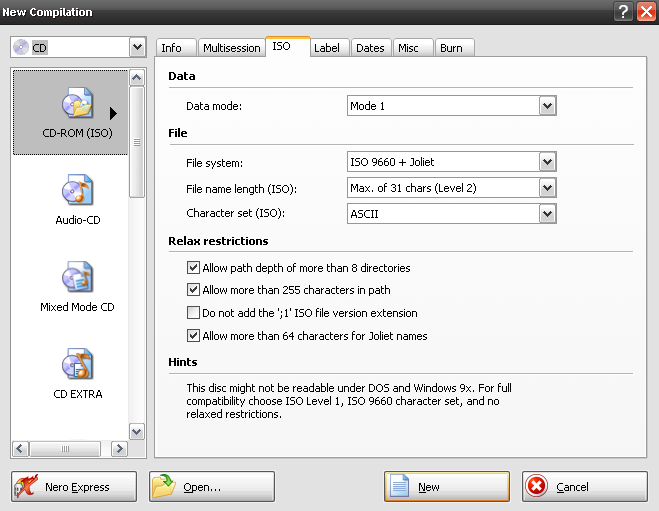Viewport: 659px width, 511px height.
Task: Click the compilation list vertical scrollbar thumb
Action: click(137, 142)
